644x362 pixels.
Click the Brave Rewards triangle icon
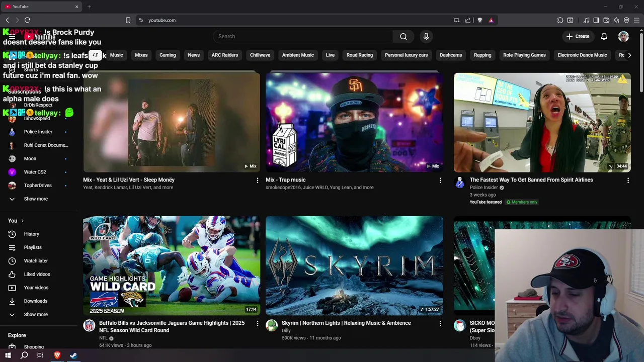[491, 20]
